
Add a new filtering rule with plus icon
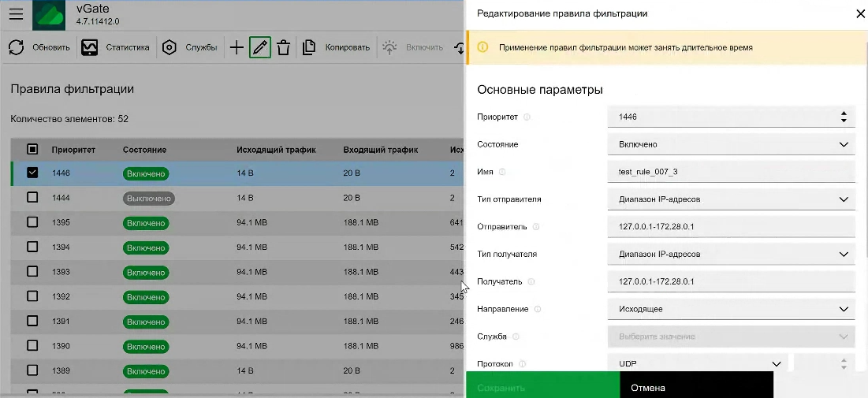click(237, 47)
